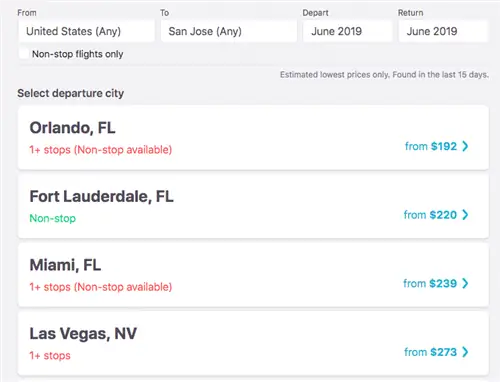Open the From field showing United States (Any)
Image resolution: width=500 pixels, height=382 pixels.
point(87,31)
